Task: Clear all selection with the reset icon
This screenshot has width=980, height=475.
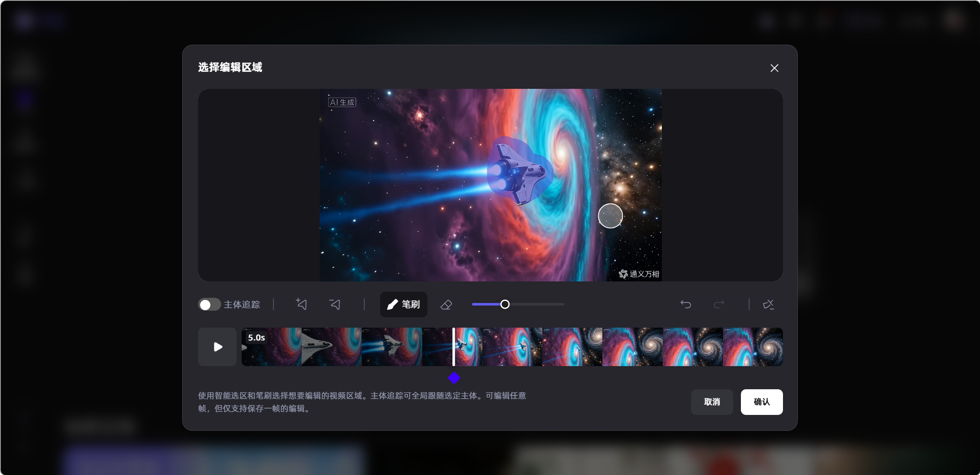Action: [768, 305]
